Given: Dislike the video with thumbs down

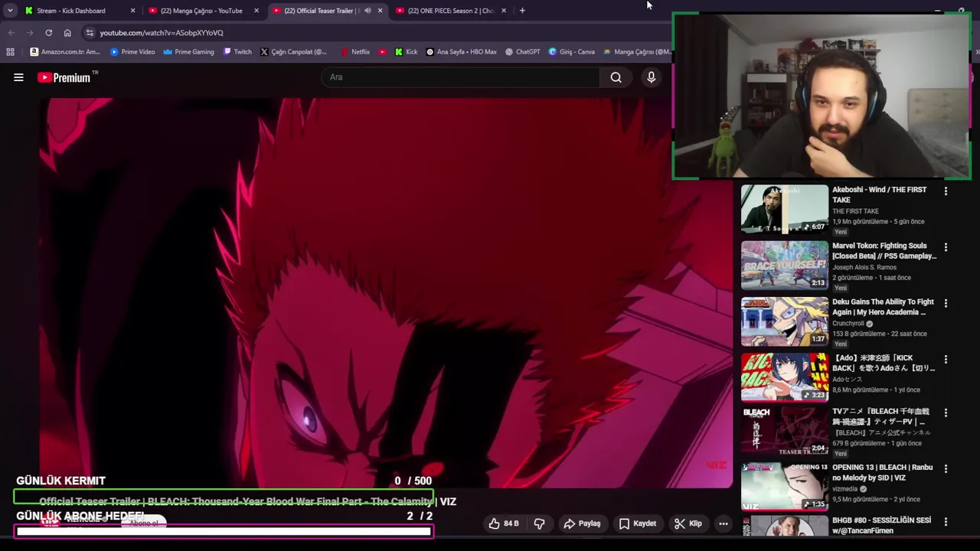Looking at the screenshot, I should point(539,523).
